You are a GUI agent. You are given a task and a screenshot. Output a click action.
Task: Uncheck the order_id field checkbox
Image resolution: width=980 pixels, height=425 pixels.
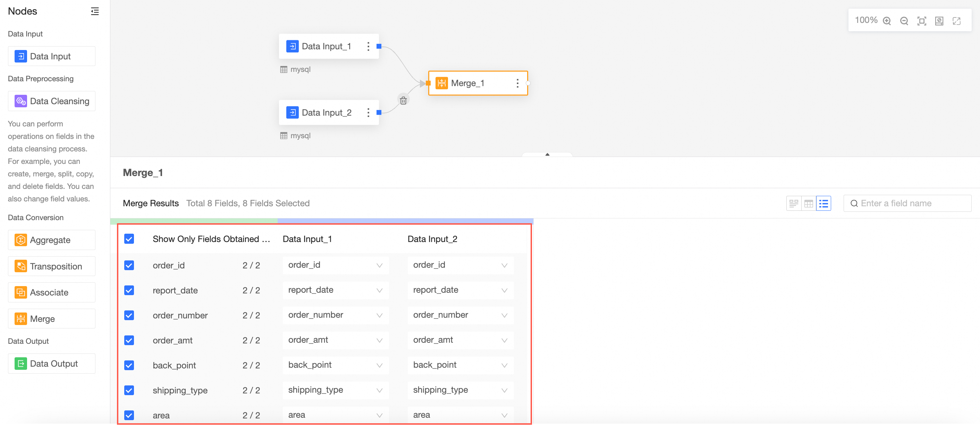(x=129, y=265)
